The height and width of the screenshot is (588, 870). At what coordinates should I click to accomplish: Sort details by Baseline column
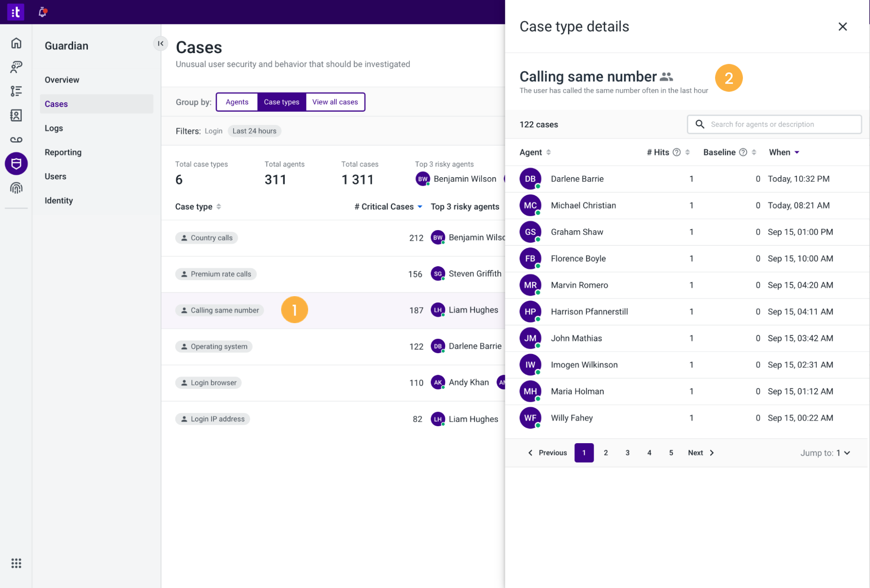point(754,152)
